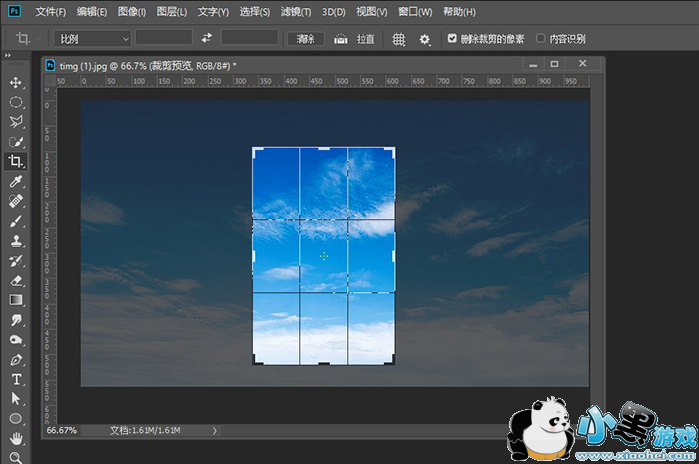Screen dimensions: 699x464
Task: Open the crop overlay grid options
Action: [398, 39]
